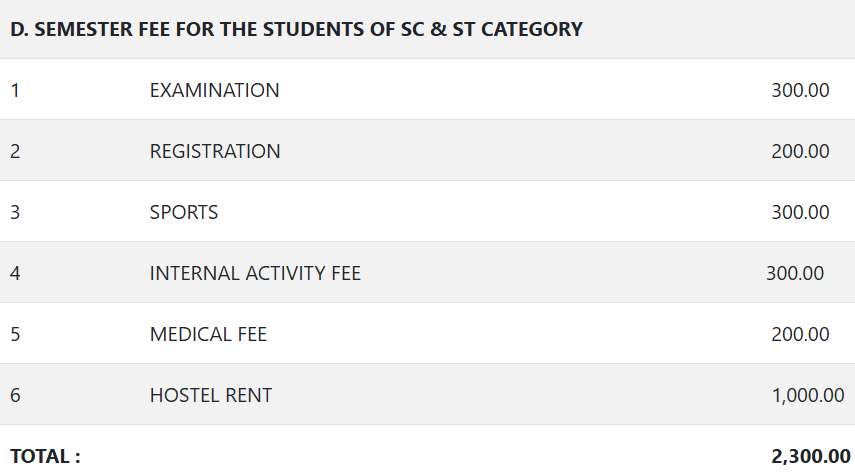Image resolution: width=855 pixels, height=473 pixels.
Task: Click serial number 2 in the table
Action: click(x=15, y=151)
